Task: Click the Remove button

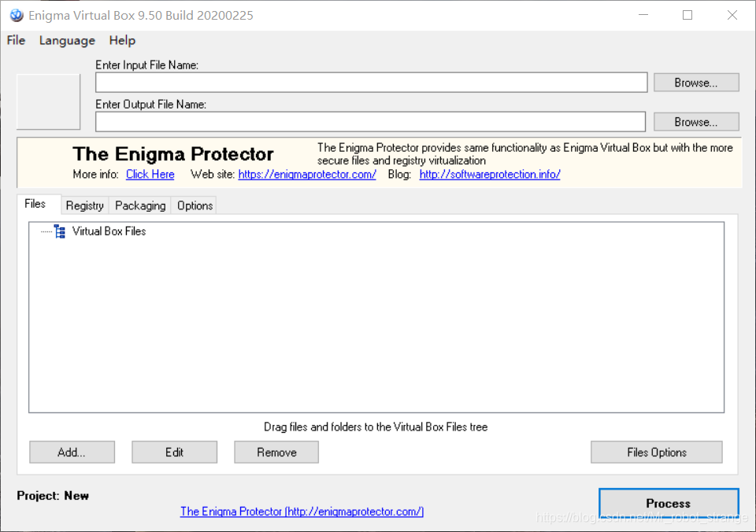Action: coord(276,452)
